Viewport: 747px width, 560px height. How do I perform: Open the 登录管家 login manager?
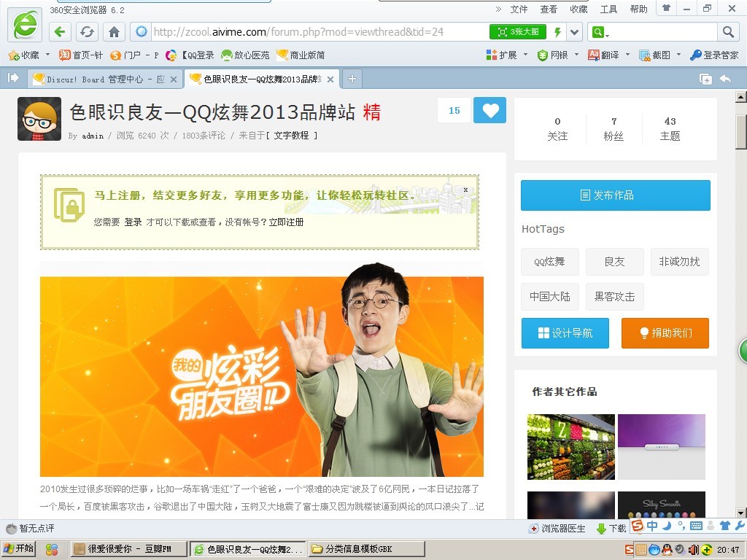[715, 55]
